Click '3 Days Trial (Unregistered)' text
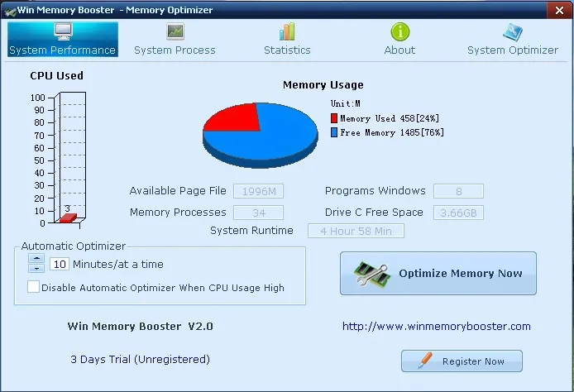Image resolution: width=574 pixels, height=392 pixels. pos(141,360)
